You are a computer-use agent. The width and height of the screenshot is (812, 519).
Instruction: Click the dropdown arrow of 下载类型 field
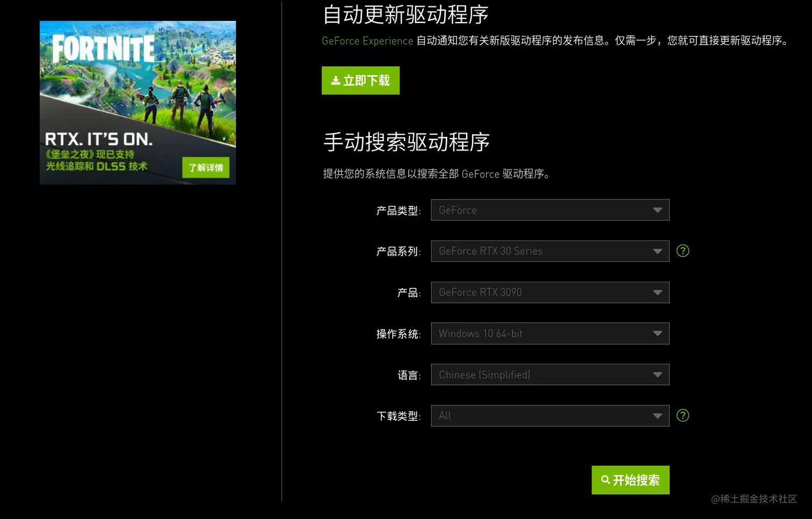coord(657,415)
